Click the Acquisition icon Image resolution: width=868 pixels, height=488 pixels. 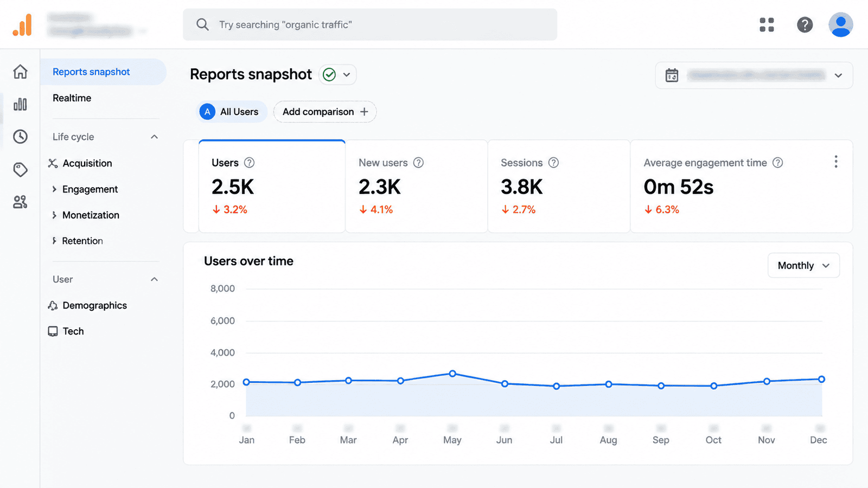point(53,163)
